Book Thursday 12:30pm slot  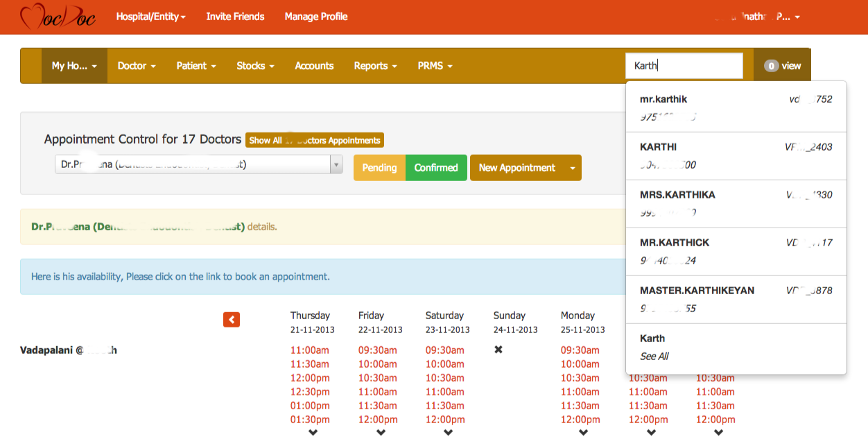point(310,392)
